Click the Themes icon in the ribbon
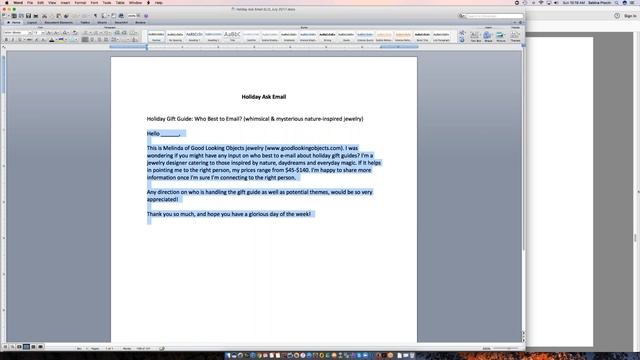This screenshot has width=640, height=360. click(515, 36)
